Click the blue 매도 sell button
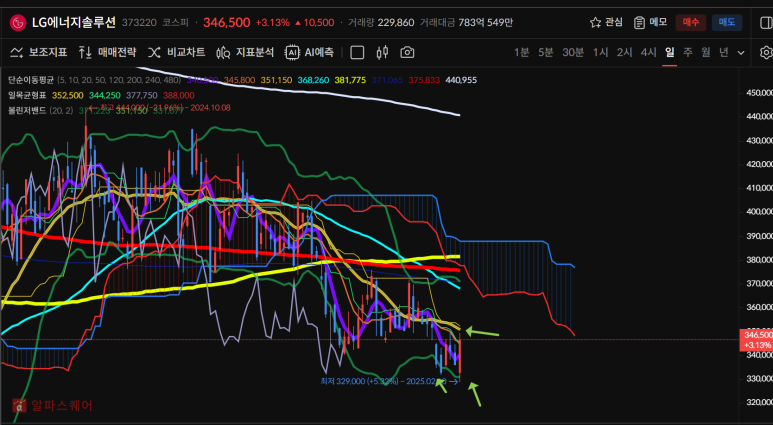This screenshot has width=773, height=425. pos(727,22)
